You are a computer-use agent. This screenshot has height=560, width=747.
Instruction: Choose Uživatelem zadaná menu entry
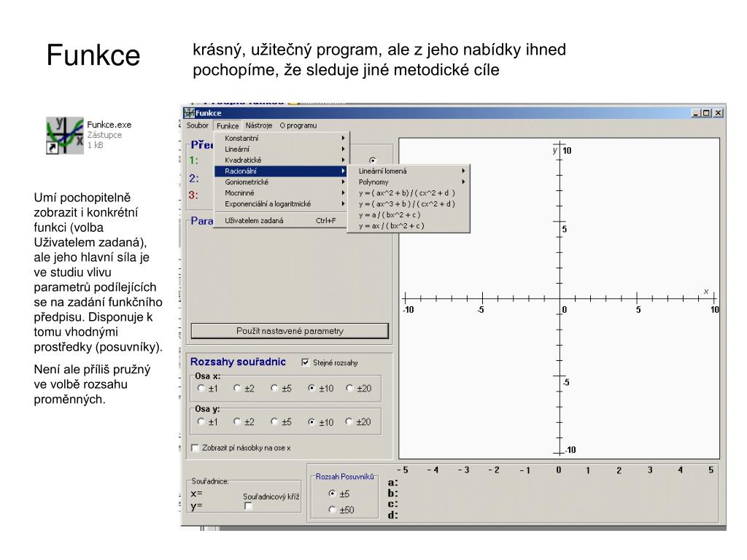[x=281, y=220]
